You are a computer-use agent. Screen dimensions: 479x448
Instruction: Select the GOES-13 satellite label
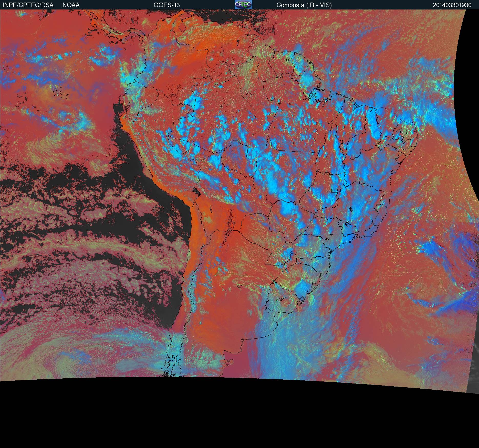166,5
